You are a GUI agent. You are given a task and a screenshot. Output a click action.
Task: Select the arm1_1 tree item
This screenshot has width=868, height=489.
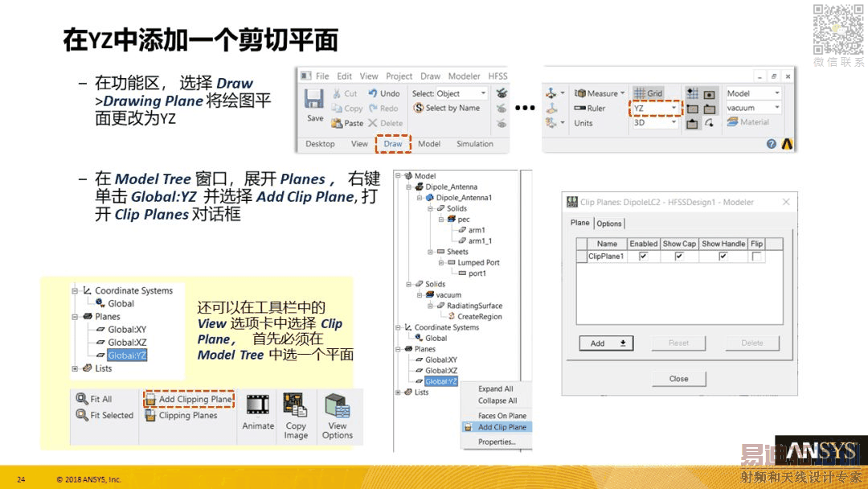(479, 240)
